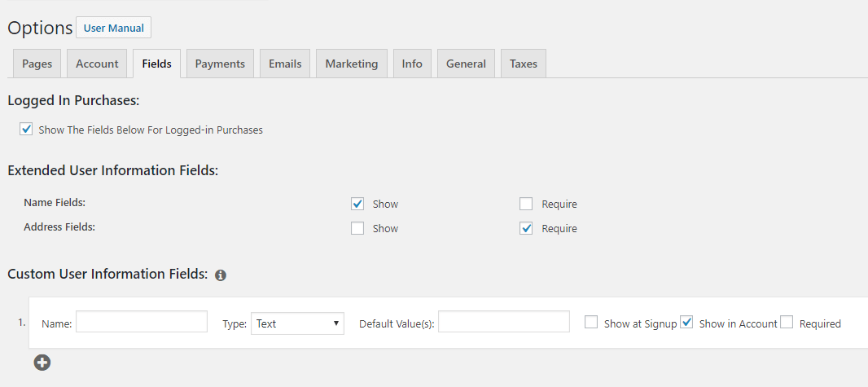Uncheck Show The Fields Below For Logged-in Purchases
The image size is (868, 387).
(x=26, y=130)
